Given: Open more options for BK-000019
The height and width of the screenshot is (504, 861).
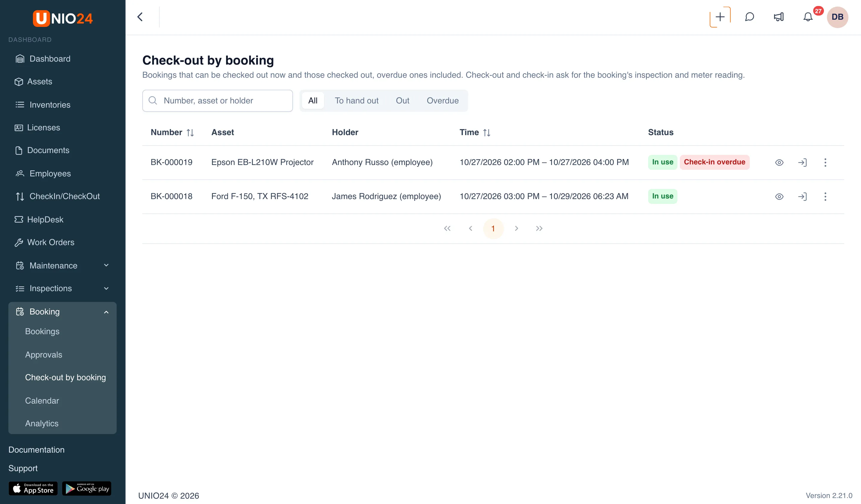Looking at the screenshot, I should pos(825,162).
